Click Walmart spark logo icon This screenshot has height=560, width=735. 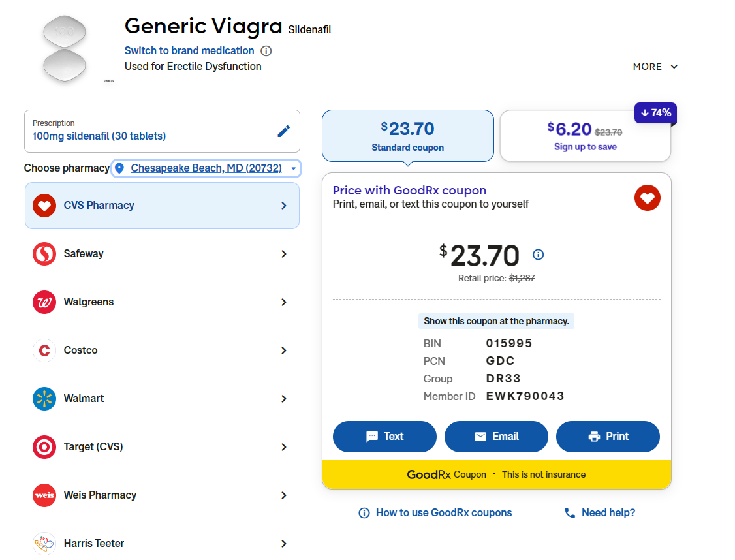click(x=44, y=399)
